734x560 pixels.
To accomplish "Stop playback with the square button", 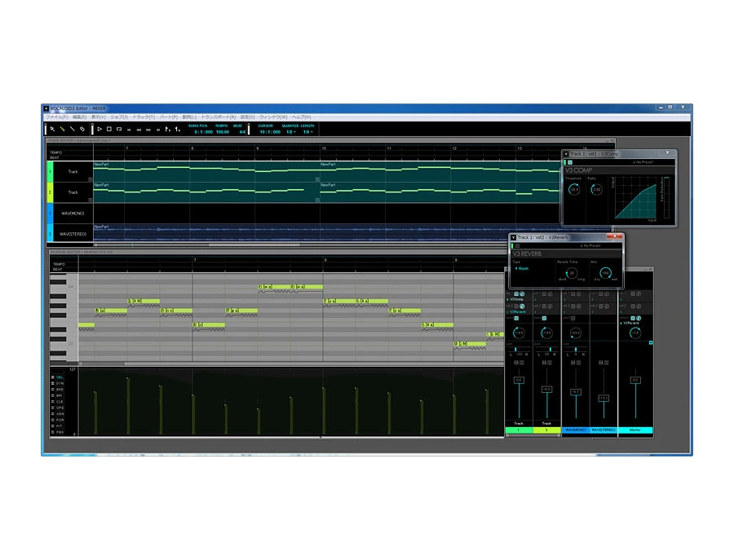I will point(109,129).
